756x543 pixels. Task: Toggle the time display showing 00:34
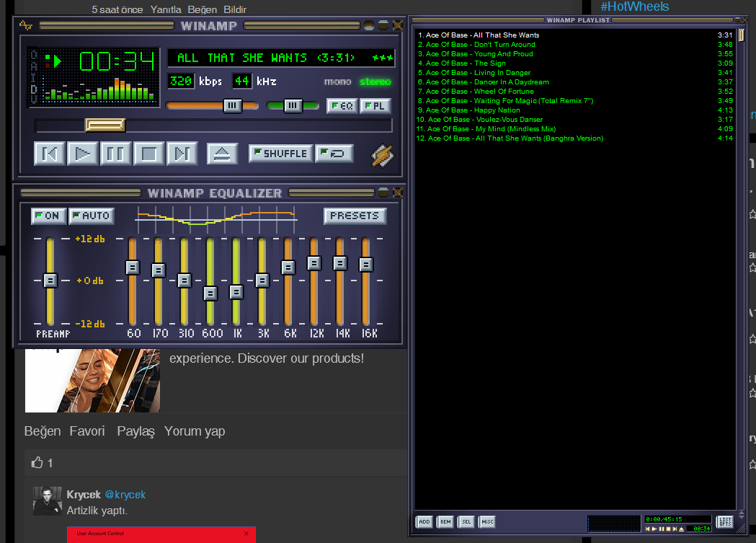(117, 61)
